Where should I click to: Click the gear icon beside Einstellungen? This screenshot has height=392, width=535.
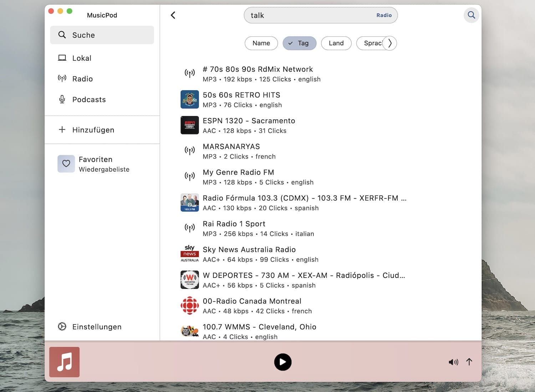coord(62,326)
